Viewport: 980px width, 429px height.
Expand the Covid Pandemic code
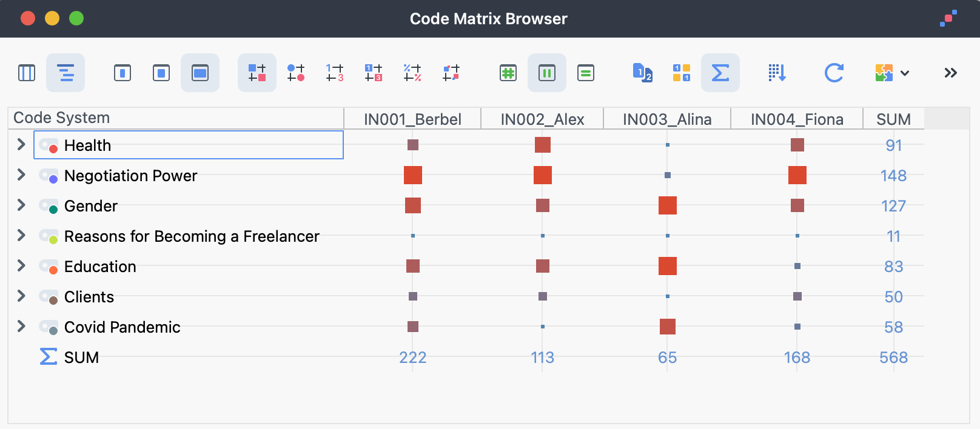(21, 327)
